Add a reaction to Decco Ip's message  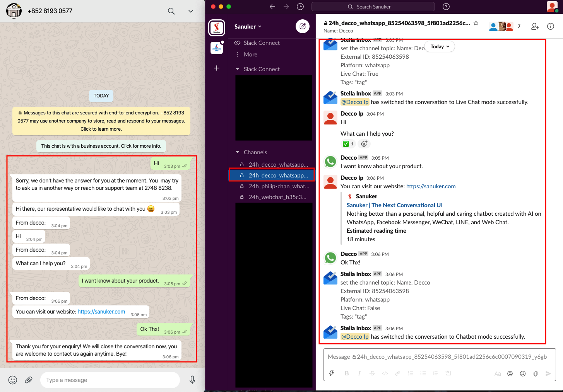click(364, 144)
